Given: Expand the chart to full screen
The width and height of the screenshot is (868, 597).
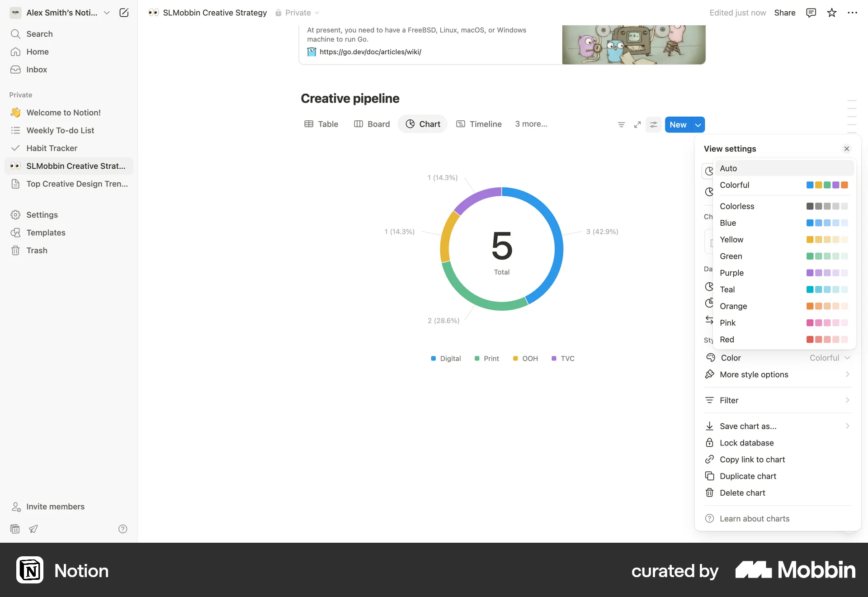Looking at the screenshot, I should (637, 124).
